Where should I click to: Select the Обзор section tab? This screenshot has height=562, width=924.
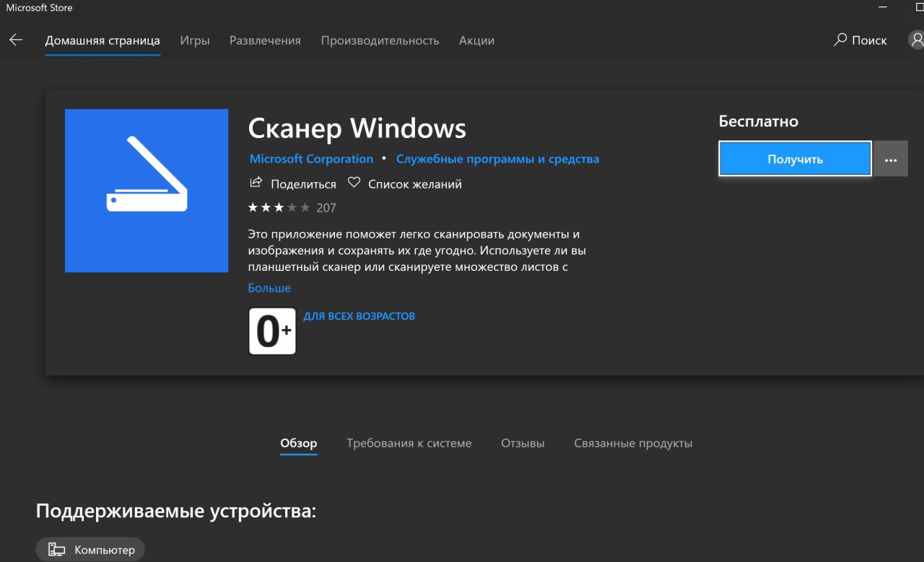click(x=299, y=444)
